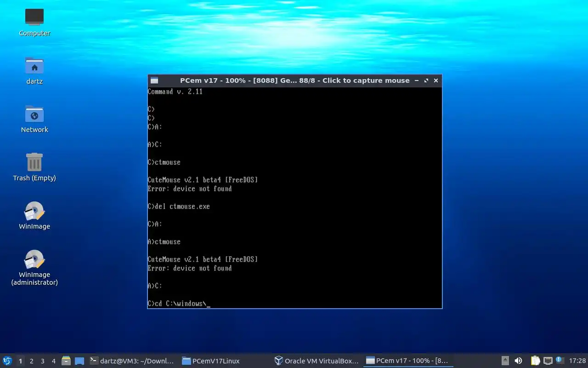Viewport: 588px width, 368px height.
Task: Open the clipboard manager tray icon
Action: click(535, 361)
